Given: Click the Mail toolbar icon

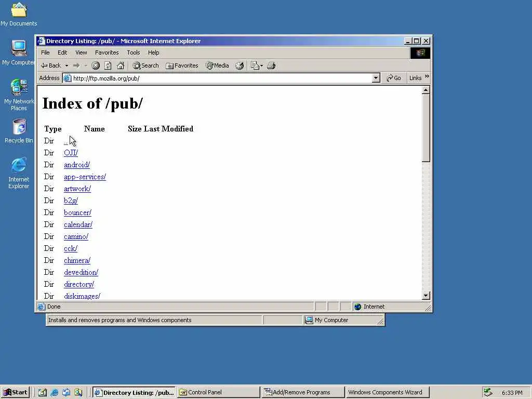Looking at the screenshot, I should (x=256, y=65).
